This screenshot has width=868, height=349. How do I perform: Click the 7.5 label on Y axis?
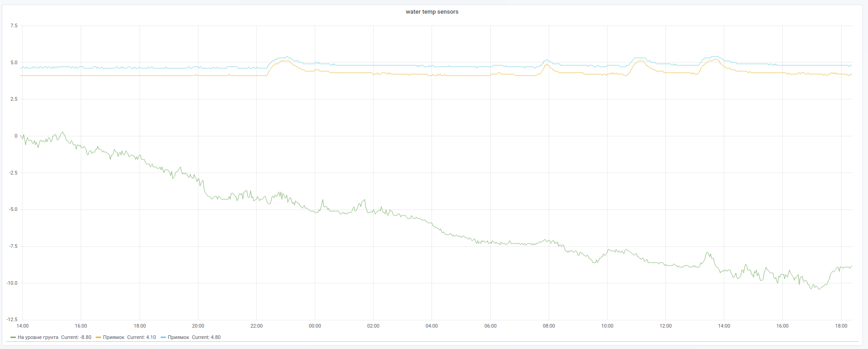click(14, 26)
